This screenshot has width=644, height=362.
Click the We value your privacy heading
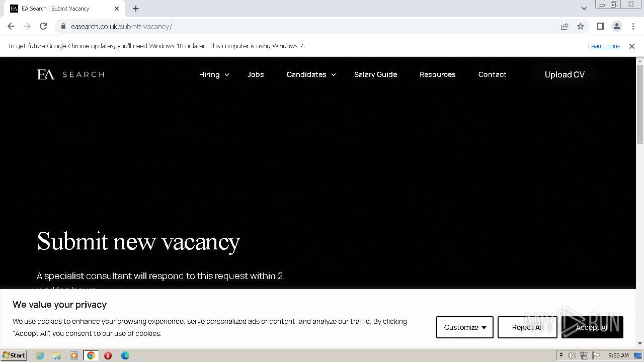pos(59,304)
